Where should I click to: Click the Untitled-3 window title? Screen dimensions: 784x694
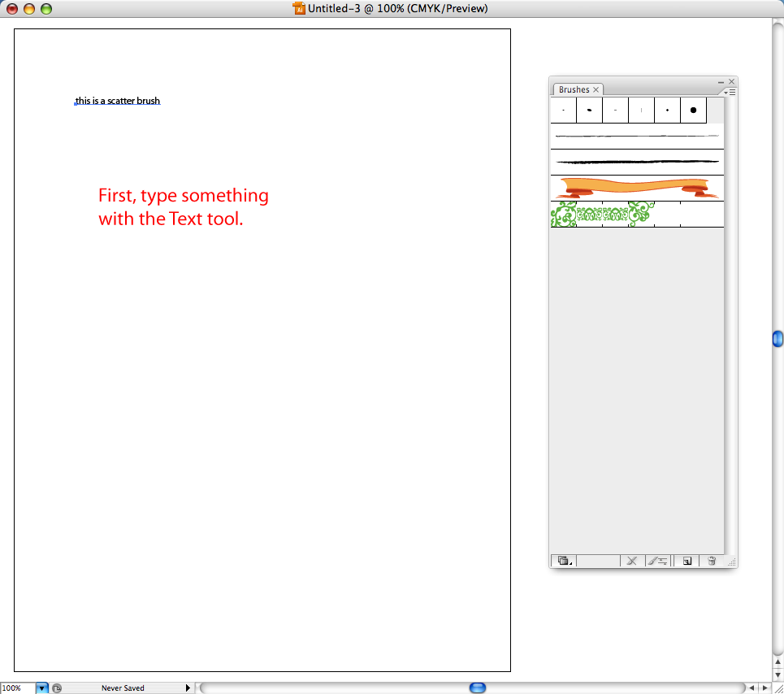pyautogui.click(x=397, y=8)
